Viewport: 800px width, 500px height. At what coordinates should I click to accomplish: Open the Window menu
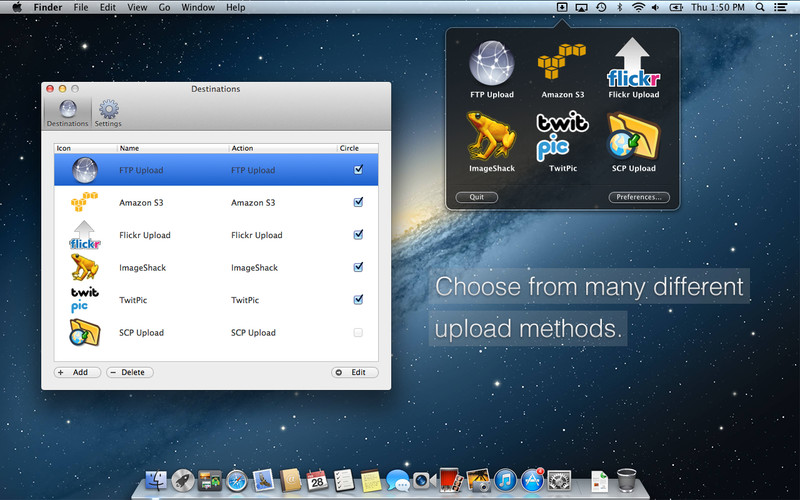tap(198, 7)
